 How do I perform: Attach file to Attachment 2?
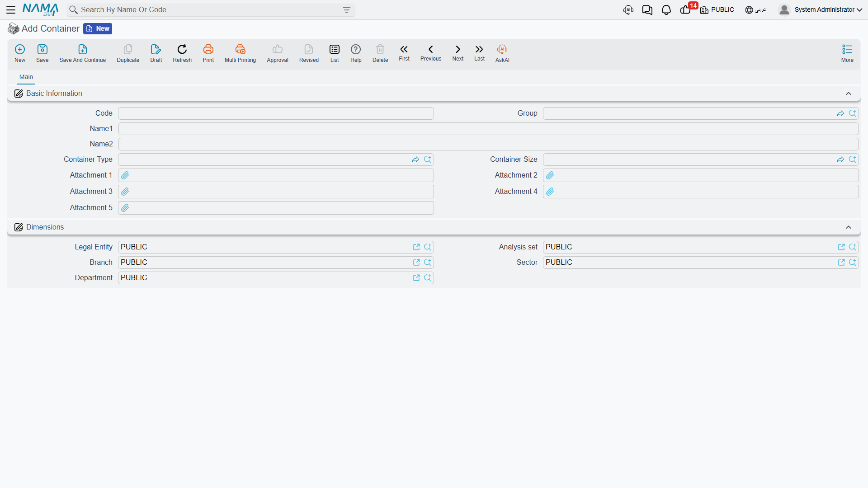coord(550,175)
